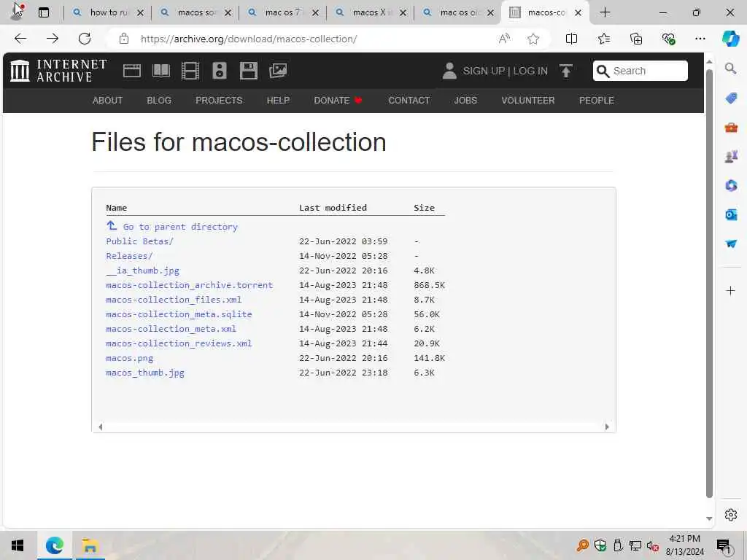This screenshot has width=747, height=560.
Task: Open the VOLUNTEER menu item
Action: 528,101
